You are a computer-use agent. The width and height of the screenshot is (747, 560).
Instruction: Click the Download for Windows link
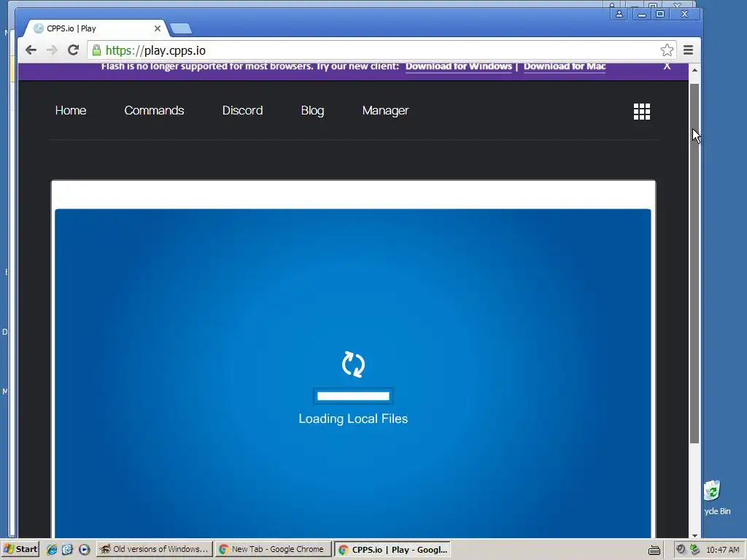459,66
